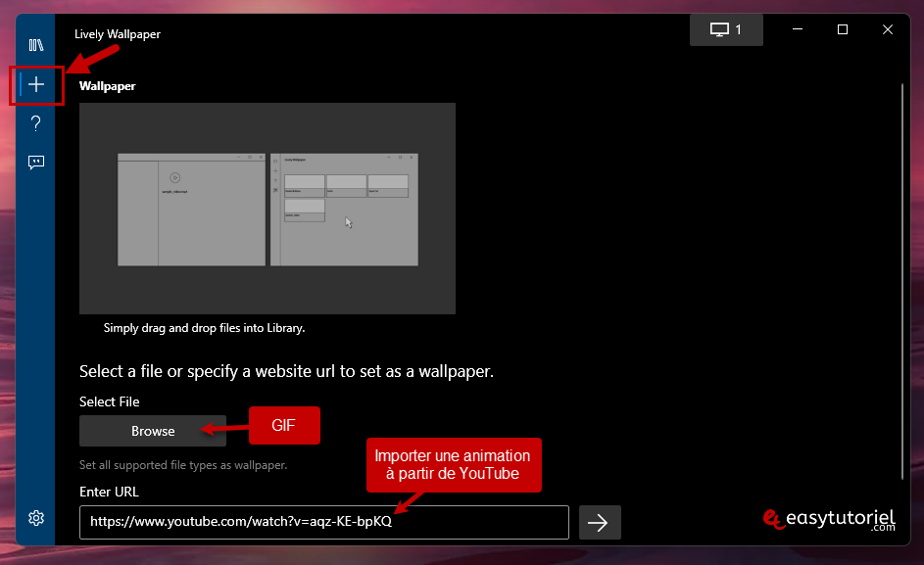Close the Lively Wallpaper window

pos(888,29)
